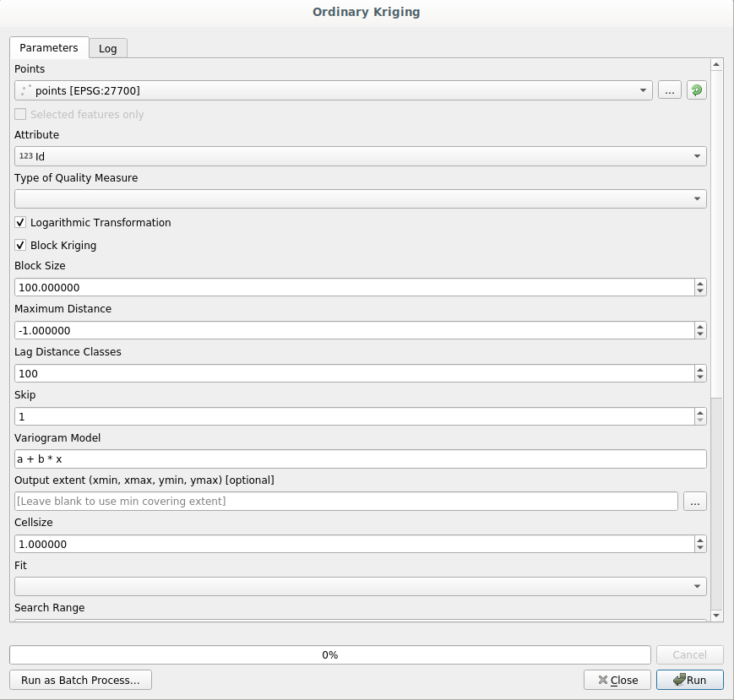Click the 0% progress bar
The width and height of the screenshot is (734, 700).
pyautogui.click(x=329, y=654)
